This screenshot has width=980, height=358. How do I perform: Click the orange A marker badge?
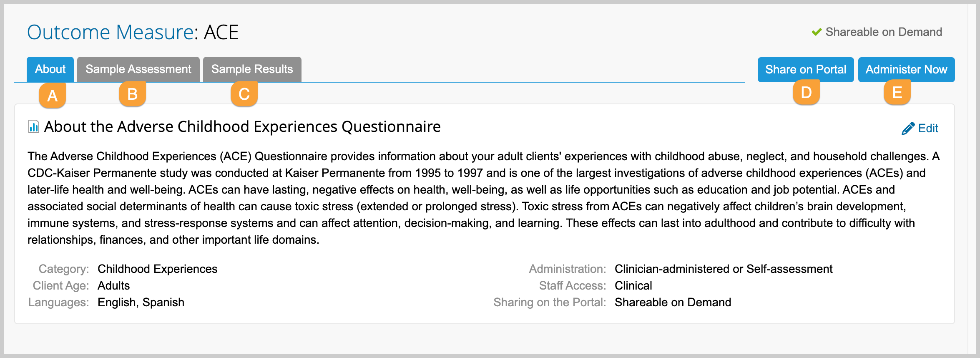(52, 96)
